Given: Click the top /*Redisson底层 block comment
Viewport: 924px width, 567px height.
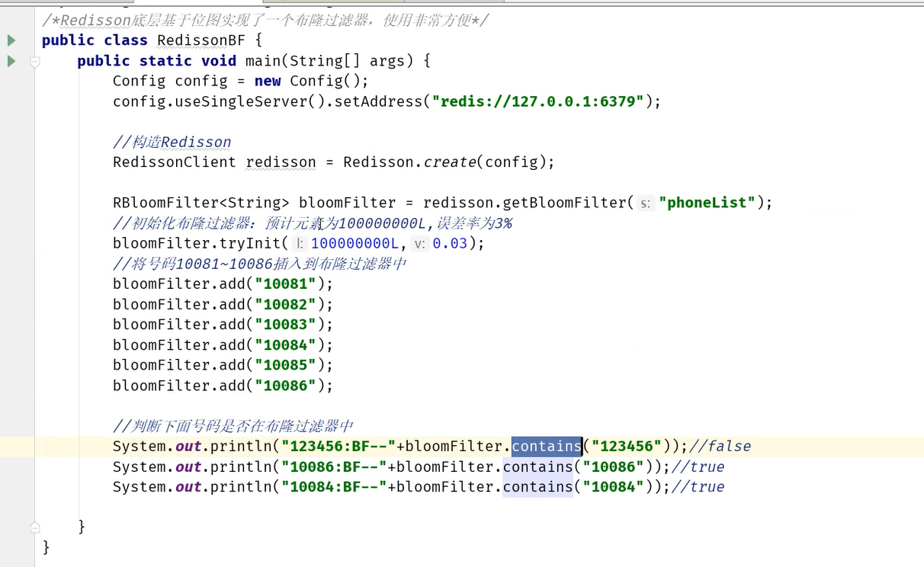Looking at the screenshot, I should [265, 20].
